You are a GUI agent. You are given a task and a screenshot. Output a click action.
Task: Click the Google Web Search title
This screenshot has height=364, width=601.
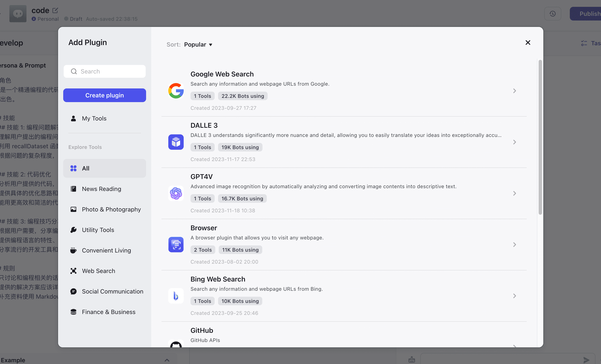coord(222,74)
